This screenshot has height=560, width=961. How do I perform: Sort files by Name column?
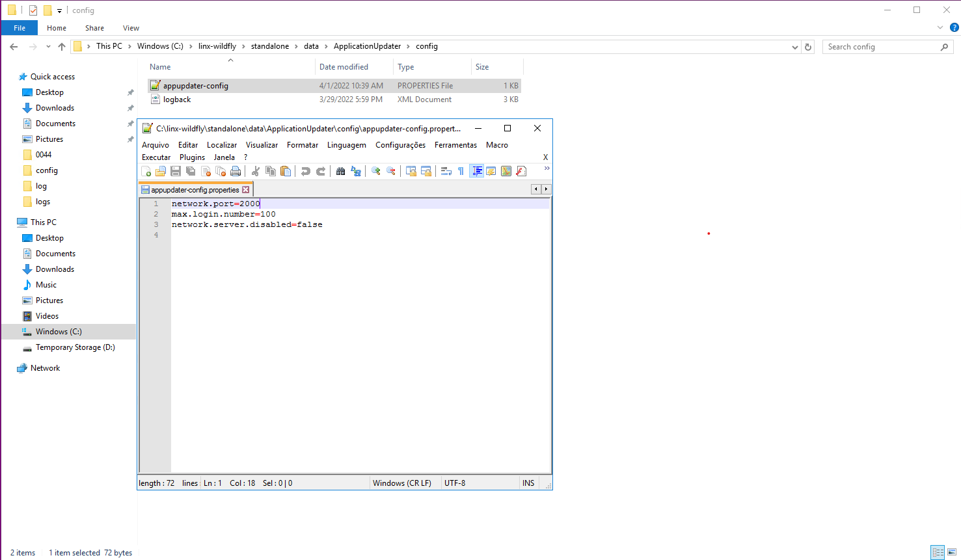click(230, 67)
